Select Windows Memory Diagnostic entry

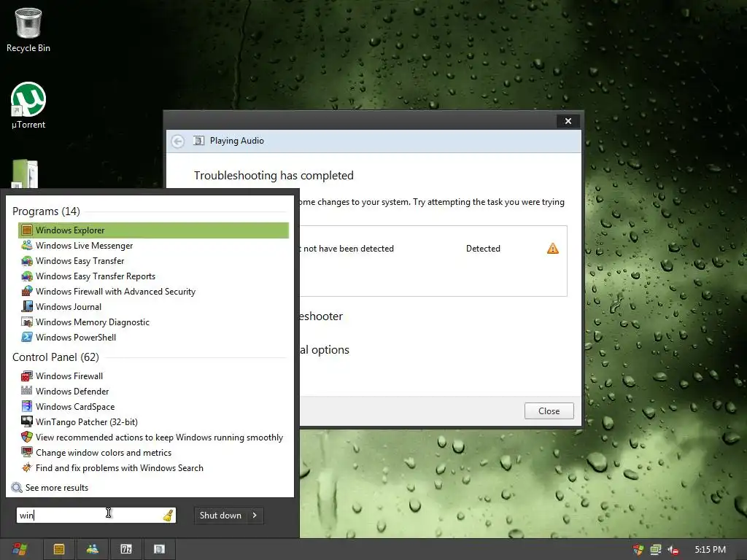point(153,322)
